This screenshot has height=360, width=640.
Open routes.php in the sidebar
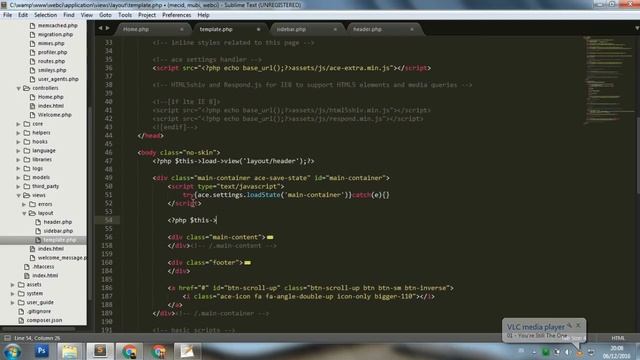point(51,61)
